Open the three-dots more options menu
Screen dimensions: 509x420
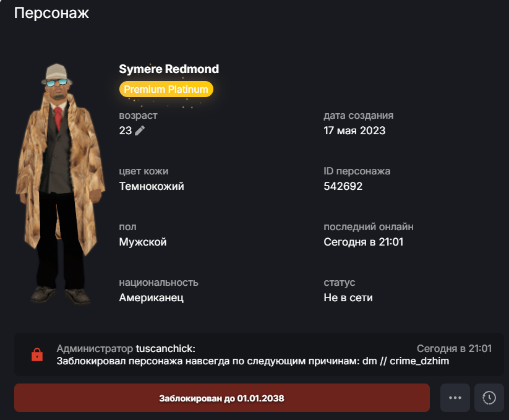(x=455, y=398)
